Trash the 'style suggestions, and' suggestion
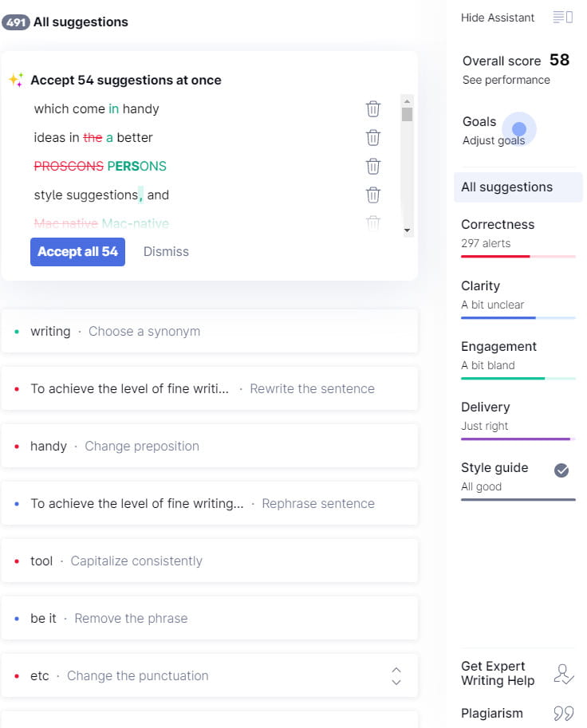The width and height of the screenshot is (587, 728). click(372, 195)
